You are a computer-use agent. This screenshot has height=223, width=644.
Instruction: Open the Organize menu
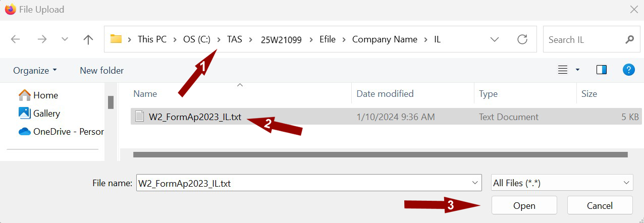point(35,70)
